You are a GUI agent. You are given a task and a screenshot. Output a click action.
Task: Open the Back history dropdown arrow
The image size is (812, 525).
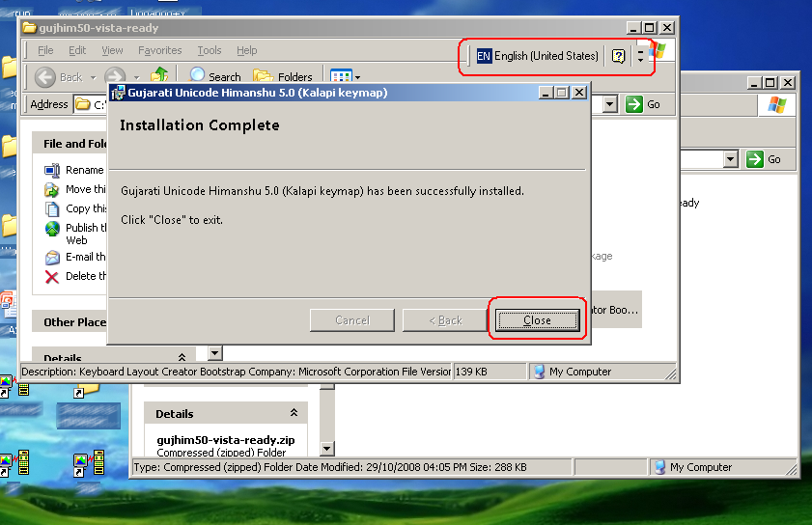point(94,77)
